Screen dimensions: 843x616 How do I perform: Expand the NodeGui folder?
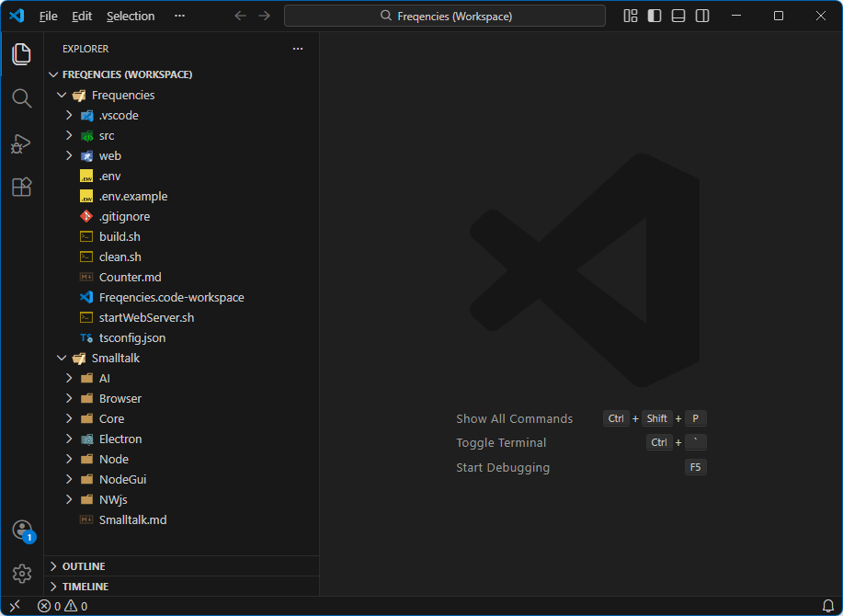tap(69, 479)
